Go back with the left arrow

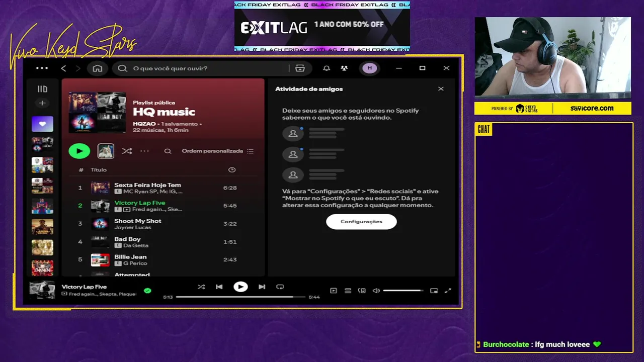pos(63,68)
